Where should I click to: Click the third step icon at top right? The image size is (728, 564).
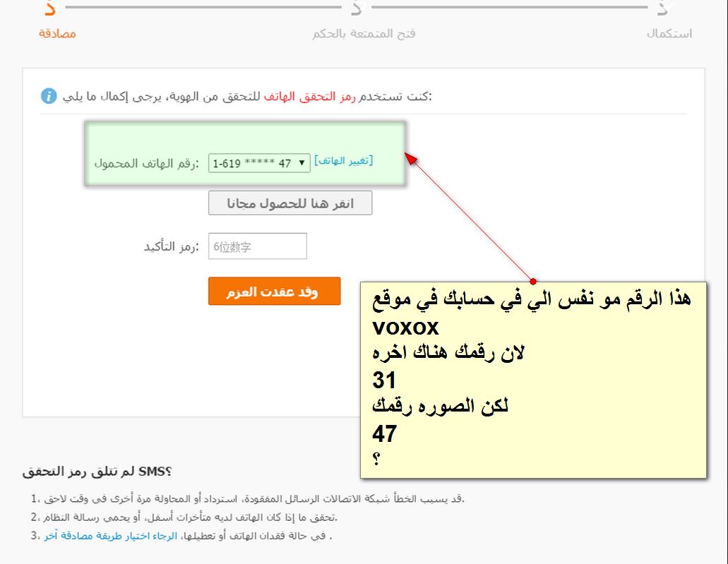point(664,8)
